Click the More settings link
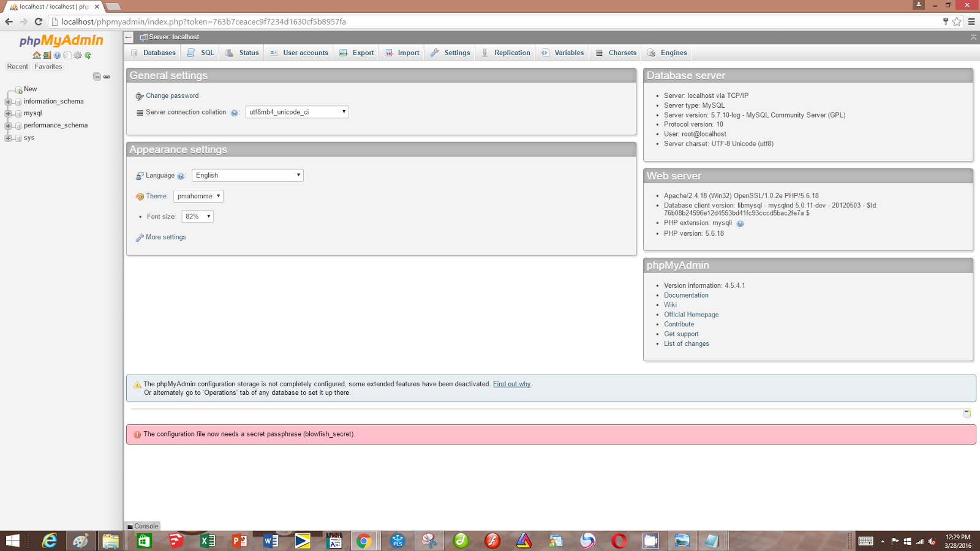 166,238
